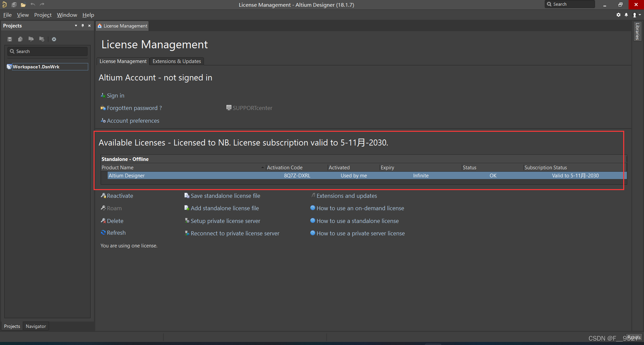The image size is (644, 345).
Task: Open the Projects panel dropdown arrow
Action: tap(76, 26)
